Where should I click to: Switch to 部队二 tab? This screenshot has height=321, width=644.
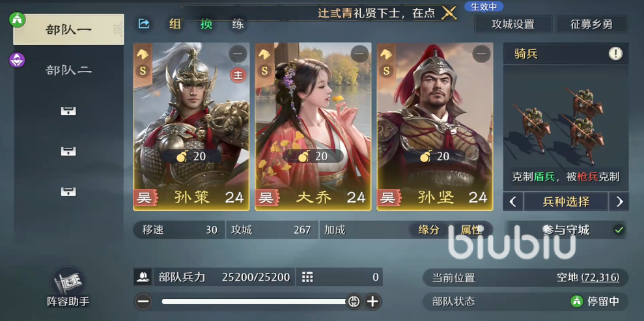(68, 70)
